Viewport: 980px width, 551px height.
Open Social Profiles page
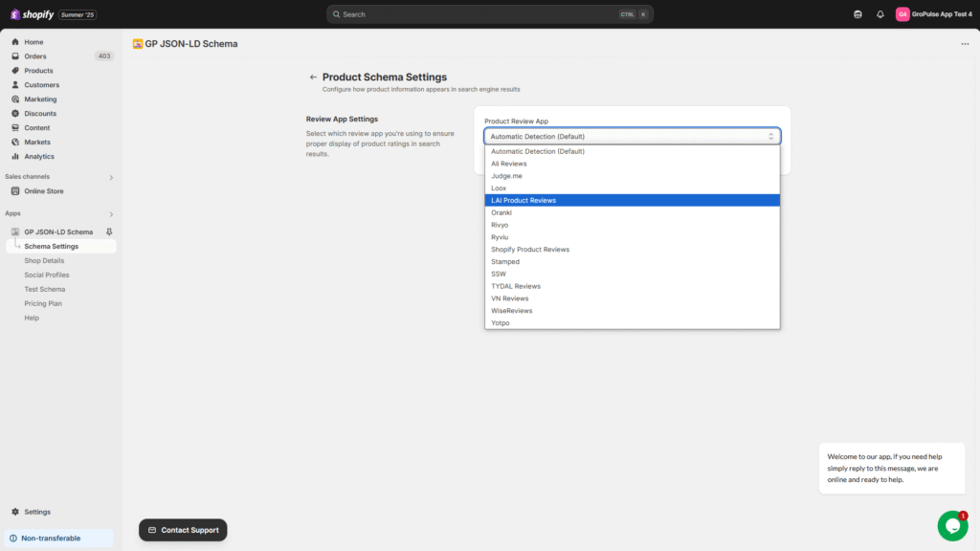coord(46,275)
